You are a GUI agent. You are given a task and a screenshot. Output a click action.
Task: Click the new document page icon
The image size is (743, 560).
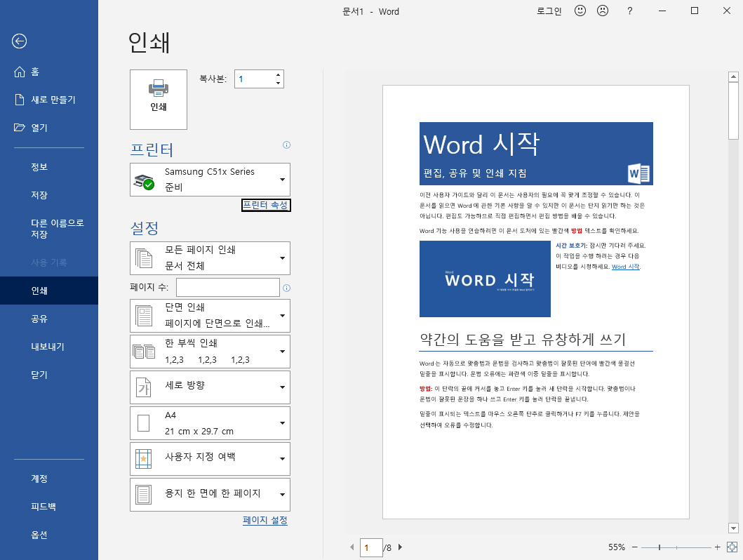click(x=20, y=100)
